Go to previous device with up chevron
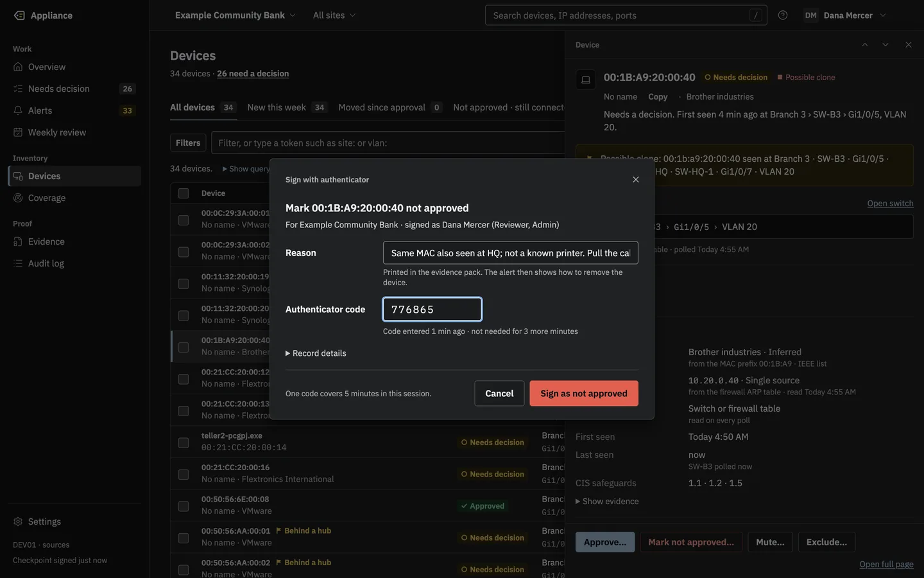The width and height of the screenshot is (924, 578). [865, 45]
